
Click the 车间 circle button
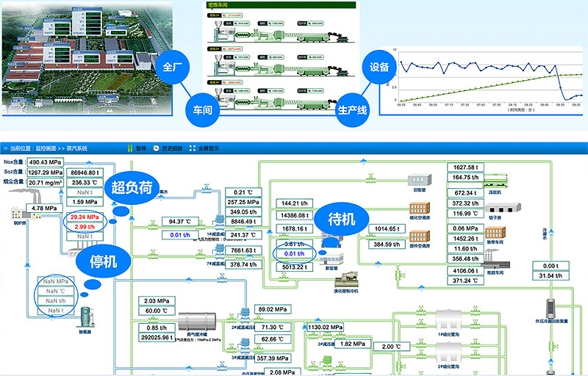[x=202, y=108]
